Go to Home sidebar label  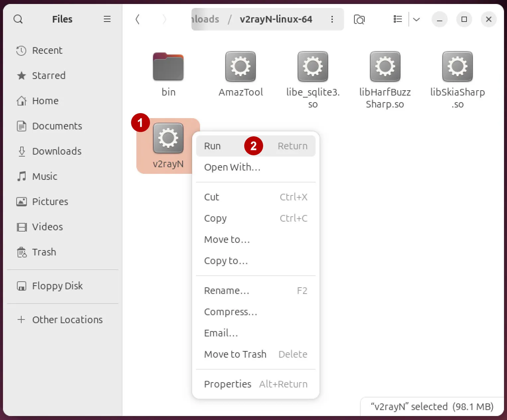pyautogui.click(x=45, y=101)
